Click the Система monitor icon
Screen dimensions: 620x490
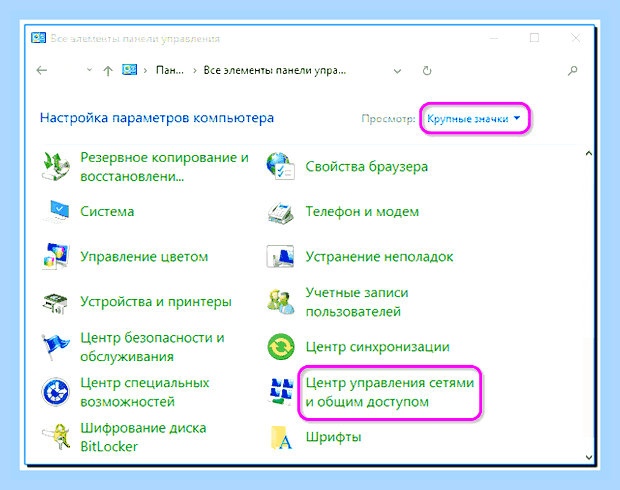pos(56,212)
